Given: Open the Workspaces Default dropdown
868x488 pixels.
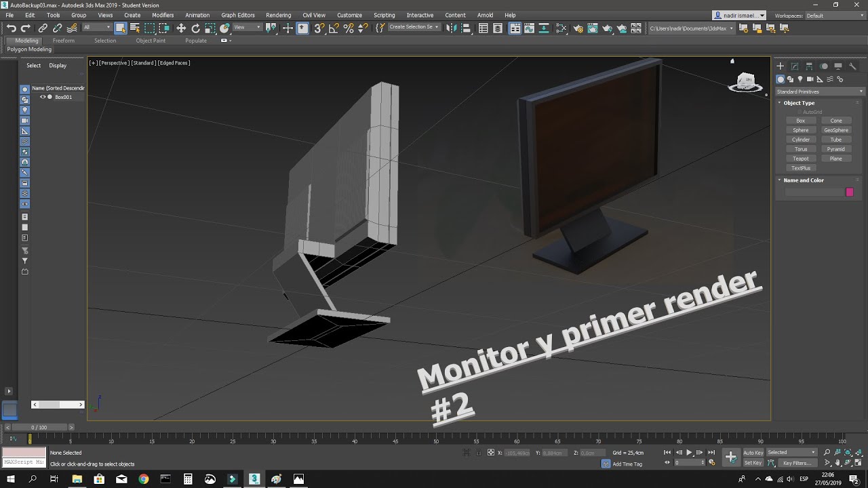Looking at the screenshot, I should [x=834, y=16].
